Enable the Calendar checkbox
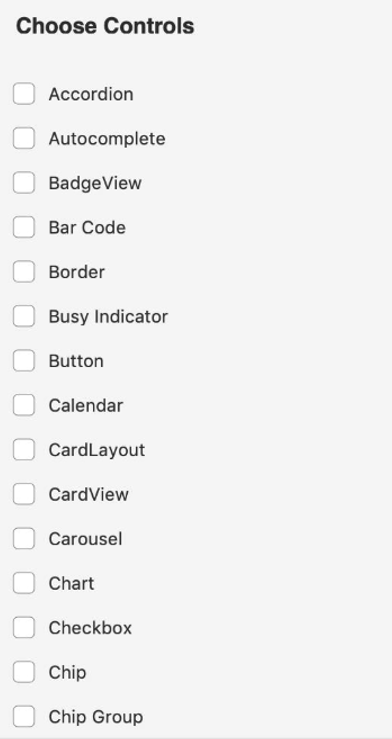392x739 pixels. pyautogui.click(x=24, y=405)
